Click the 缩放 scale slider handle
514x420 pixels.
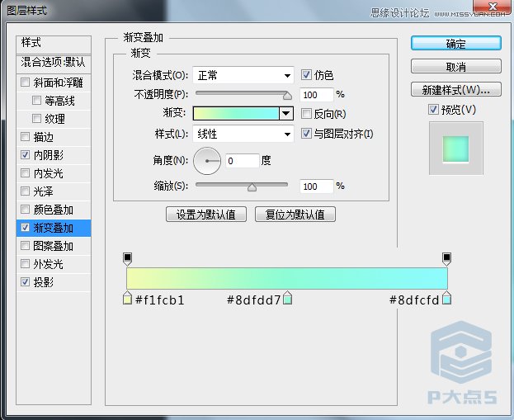[x=252, y=187]
